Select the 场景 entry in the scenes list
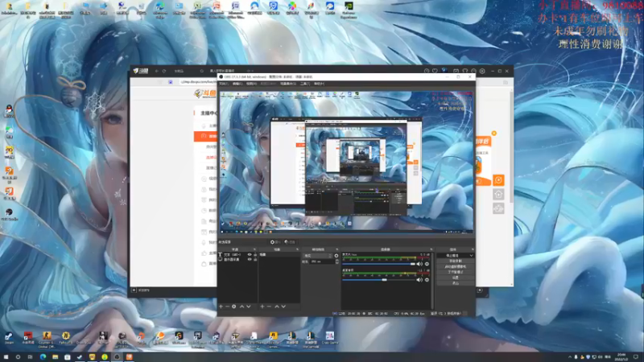 279,255
